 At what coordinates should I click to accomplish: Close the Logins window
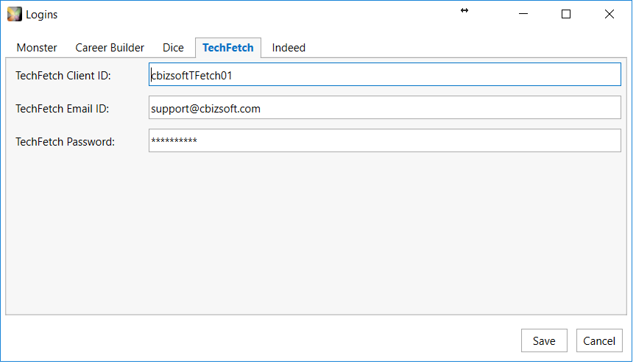609,14
